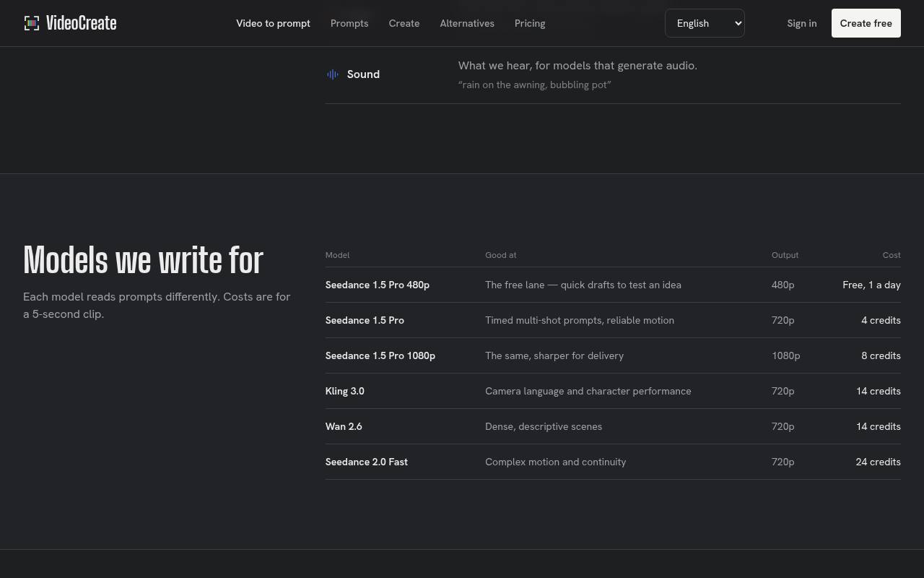Click the Wan 2.6 model name
Screen dimensions: 924x578
pos(344,426)
